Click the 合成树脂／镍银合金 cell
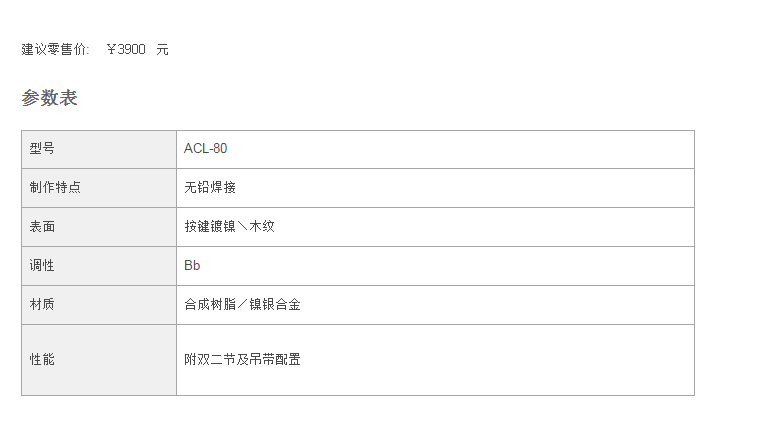The image size is (761, 438). [242, 304]
